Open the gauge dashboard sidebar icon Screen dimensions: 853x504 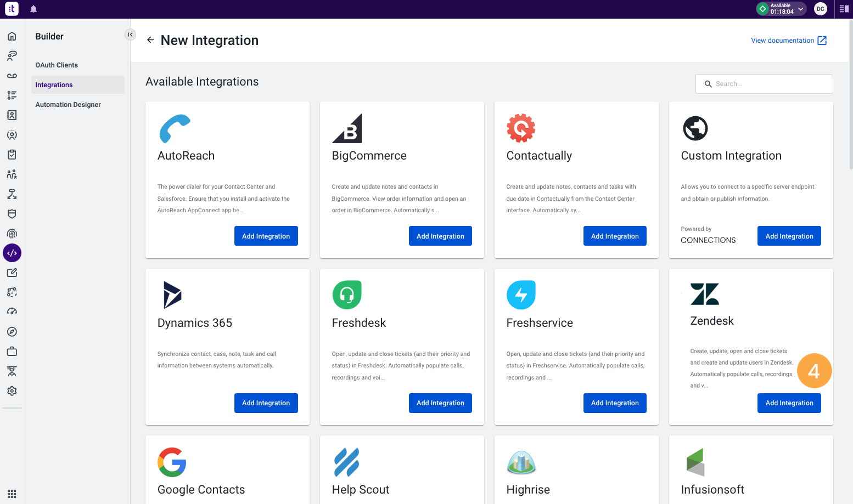(x=12, y=312)
